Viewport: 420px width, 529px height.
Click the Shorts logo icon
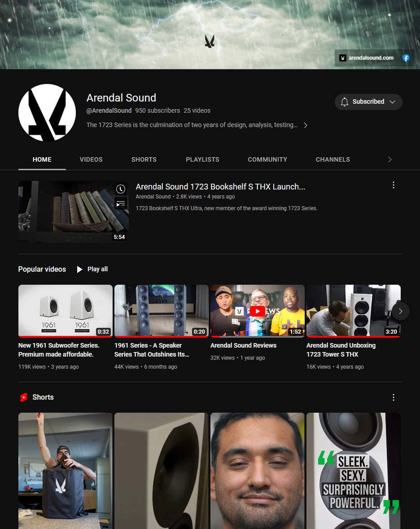click(24, 397)
